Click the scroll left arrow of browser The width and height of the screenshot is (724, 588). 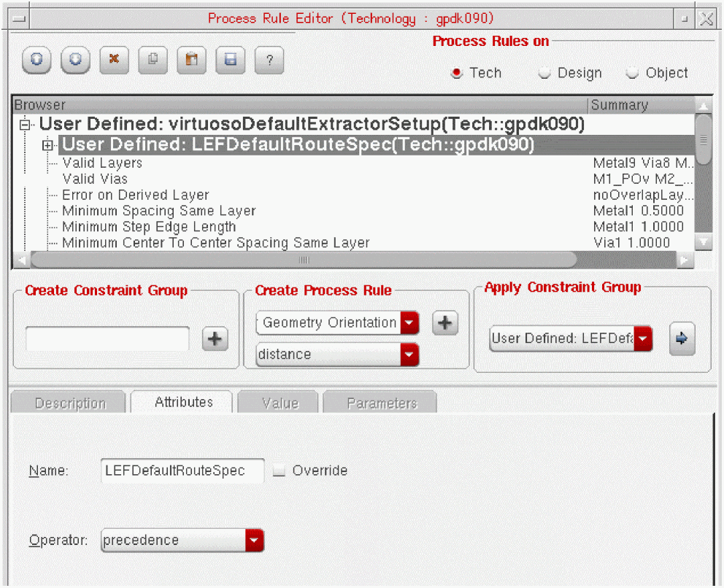tap(21, 260)
